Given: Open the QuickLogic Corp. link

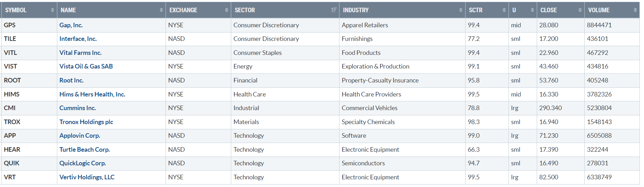Looking at the screenshot, I should pos(83,163).
